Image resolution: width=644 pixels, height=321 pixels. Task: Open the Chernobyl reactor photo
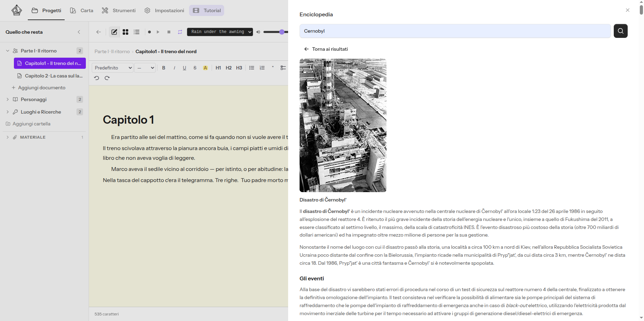pyautogui.click(x=343, y=125)
